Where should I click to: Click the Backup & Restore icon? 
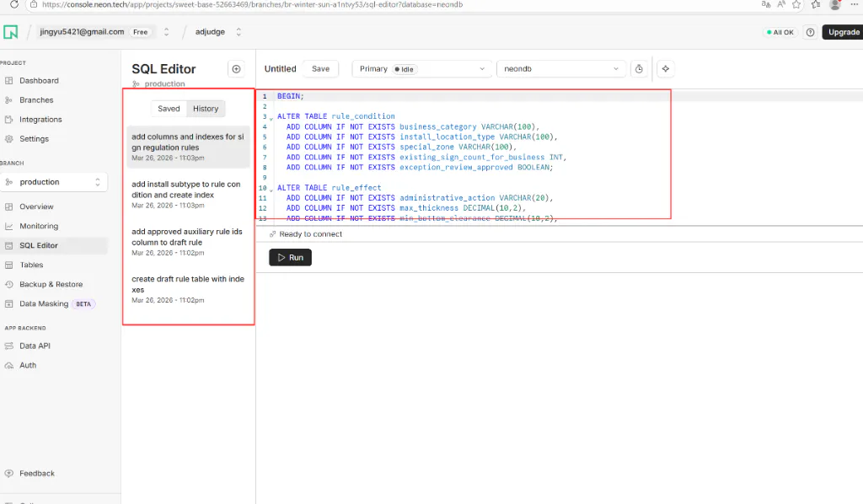pos(8,285)
